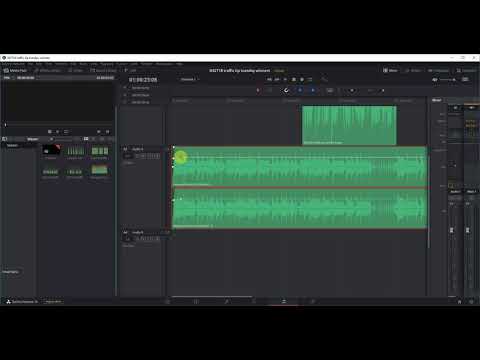480x360 pixels.
Task: Click the Main 1 mixer fader handle
Action: [468, 230]
